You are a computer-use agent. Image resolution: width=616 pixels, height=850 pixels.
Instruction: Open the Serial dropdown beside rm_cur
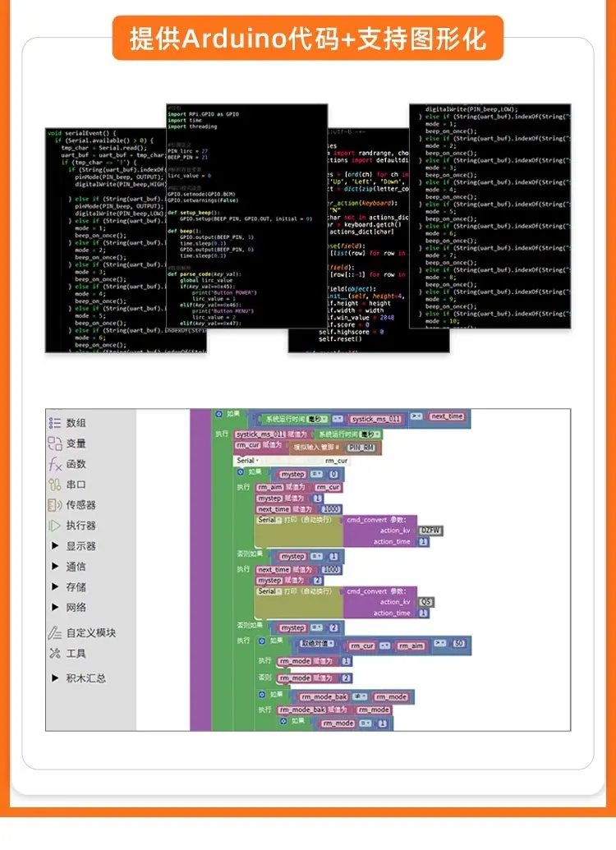tap(248, 460)
